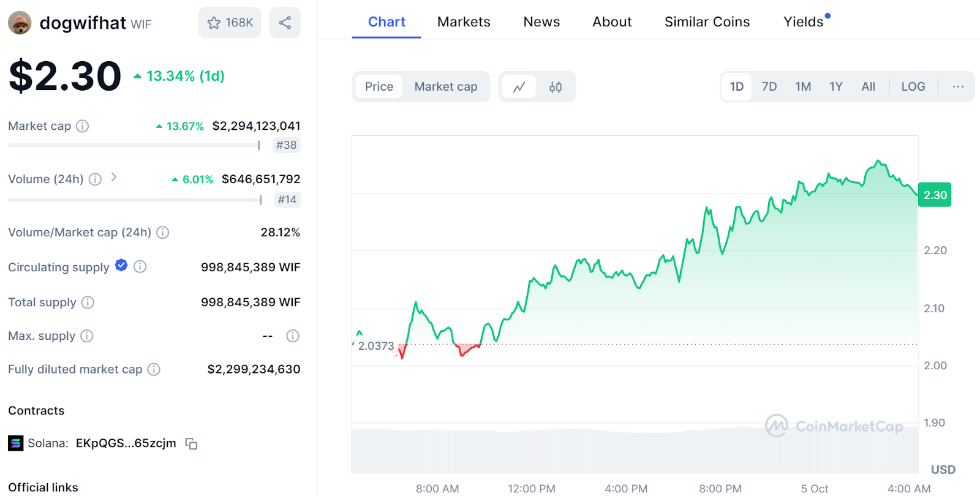Click the volume rank #14 badge
Image resolution: width=980 pixels, height=496 pixels.
[x=287, y=200]
